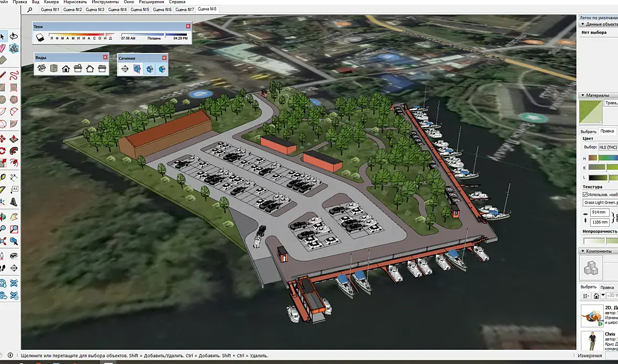Select the Rotated Rectangle tool
The image size is (618, 364).
(14, 87)
